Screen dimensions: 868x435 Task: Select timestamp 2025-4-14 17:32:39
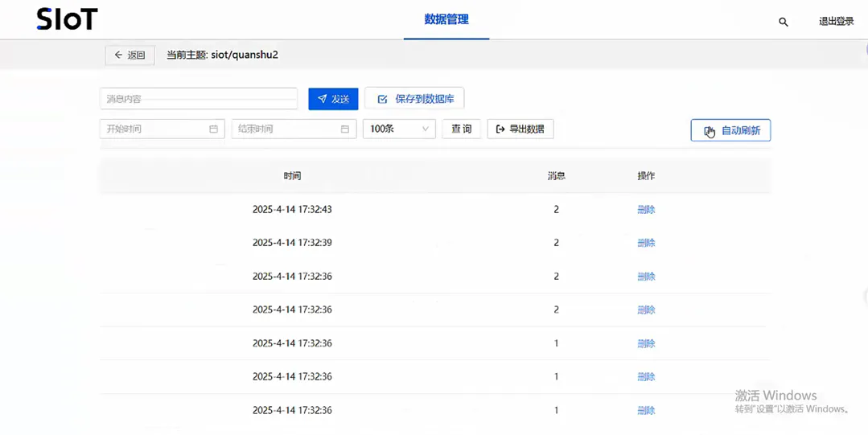292,243
